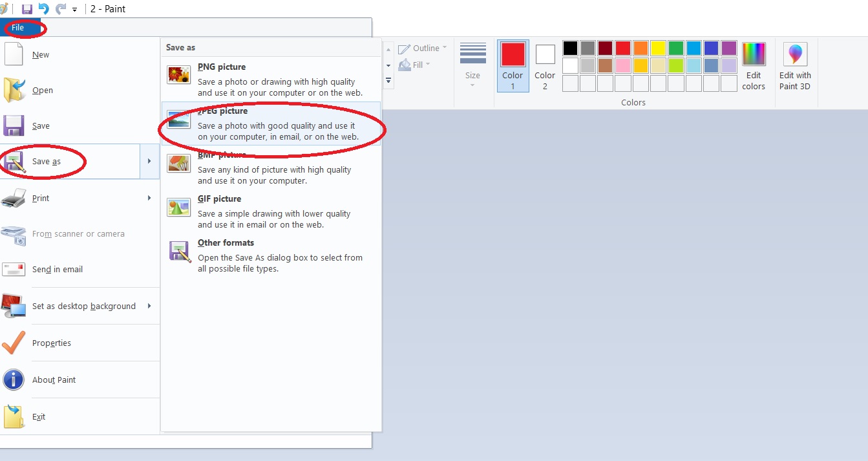The width and height of the screenshot is (868, 461).
Task: Pick the green color swatch
Action: coord(676,48)
